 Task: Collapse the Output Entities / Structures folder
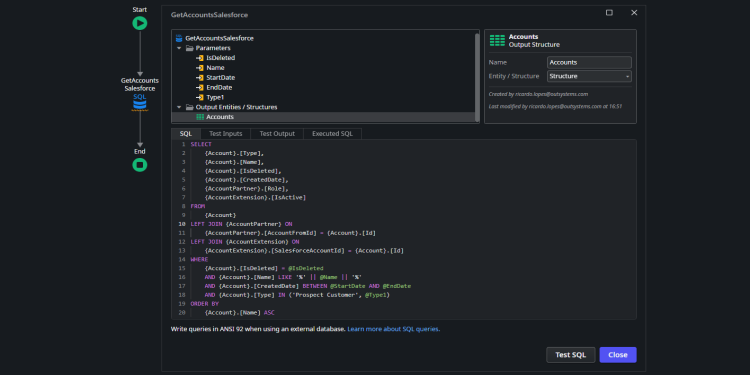(x=179, y=107)
